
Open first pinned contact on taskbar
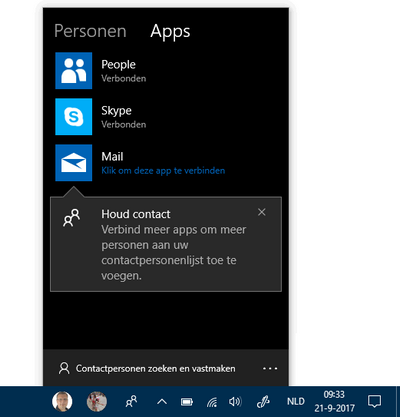[62, 402]
